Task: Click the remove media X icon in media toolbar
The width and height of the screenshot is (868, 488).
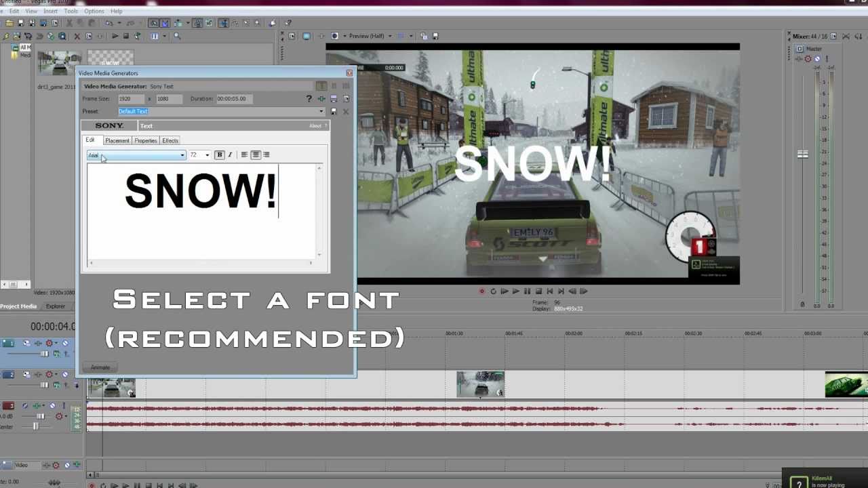Action: click(77, 36)
